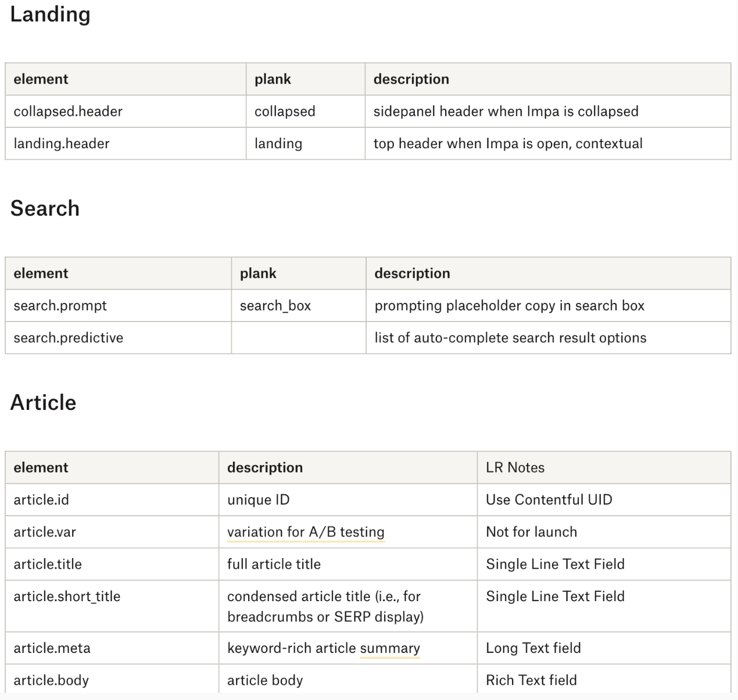The image size is (738, 700).
Task: Click the 'landing' plank cell
Action: 306,144
